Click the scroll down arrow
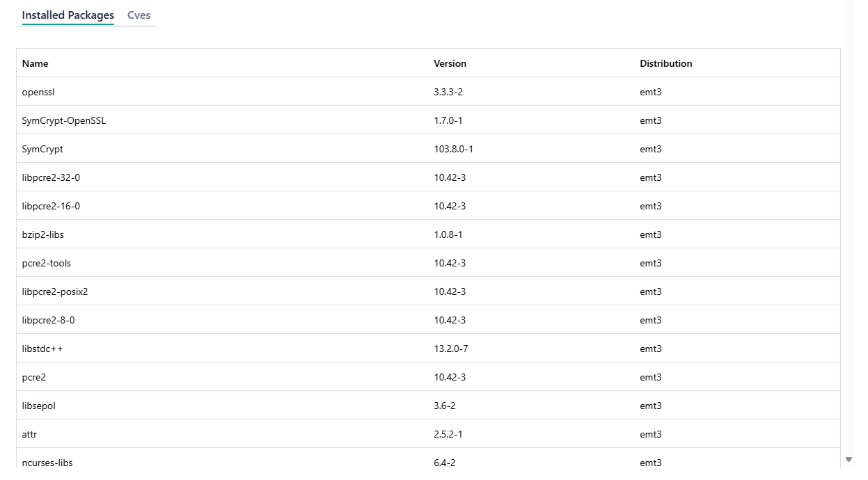The image size is (868, 480). click(849, 460)
